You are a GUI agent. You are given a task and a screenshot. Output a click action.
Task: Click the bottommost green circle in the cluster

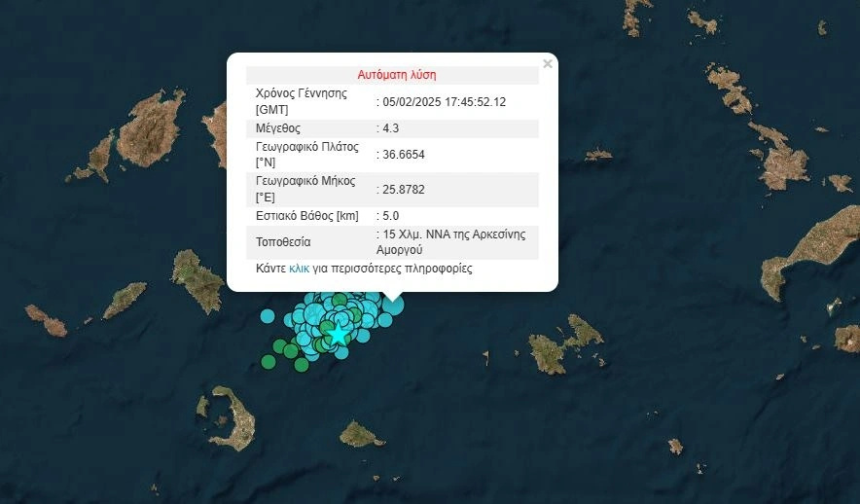(302, 365)
